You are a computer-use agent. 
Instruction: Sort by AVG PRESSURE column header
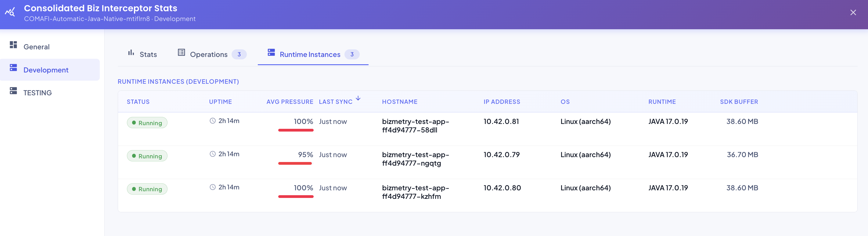click(290, 101)
